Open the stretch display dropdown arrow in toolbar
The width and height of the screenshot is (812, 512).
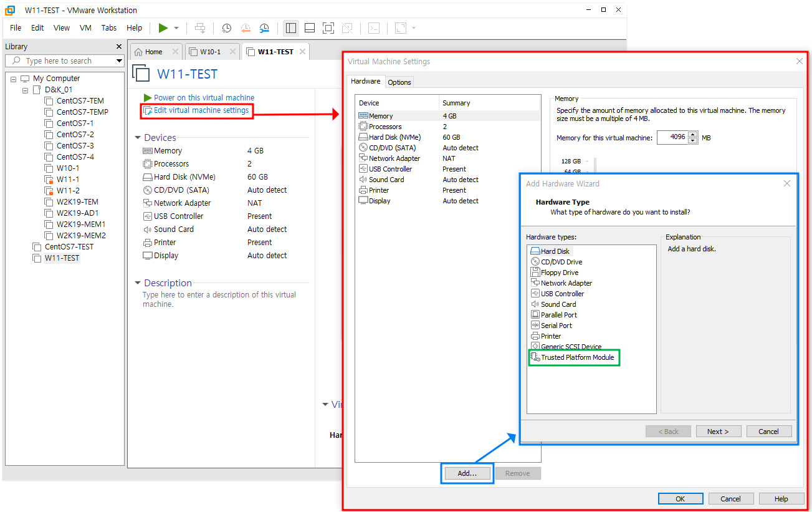pyautogui.click(x=414, y=28)
